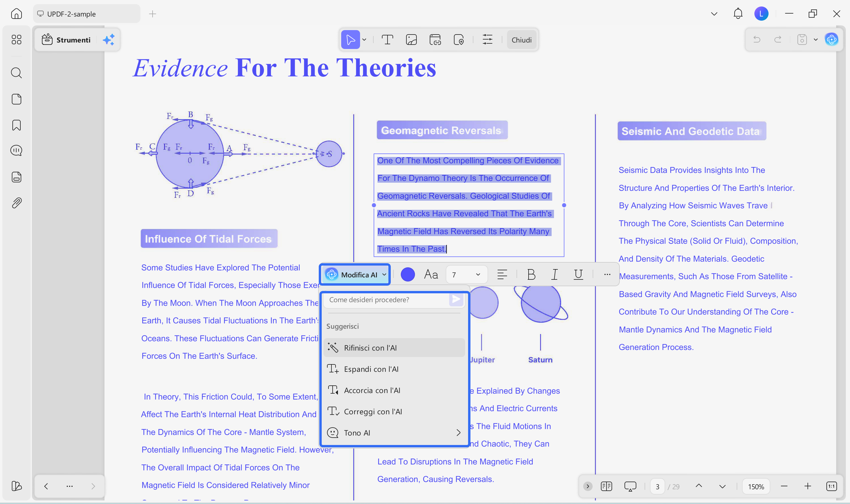This screenshot has width=850, height=504.
Task: Open the search icon in left sidebar
Action: click(16, 73)
